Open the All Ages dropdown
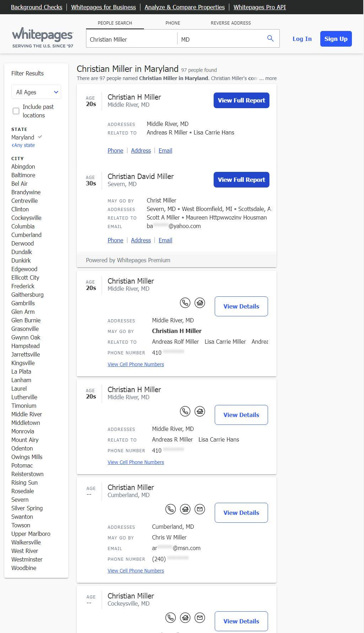Viewport: 364px width, 633px height. coord(36,92)
